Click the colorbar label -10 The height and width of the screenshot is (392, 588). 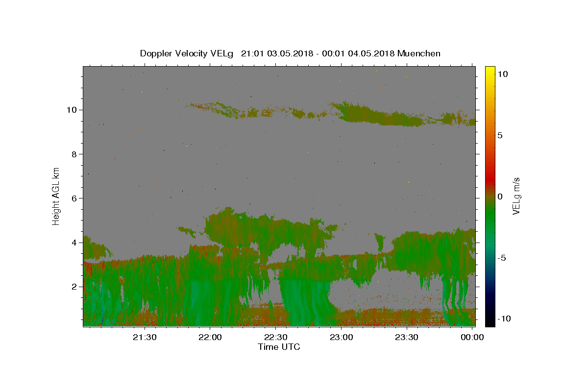point(503,319)
